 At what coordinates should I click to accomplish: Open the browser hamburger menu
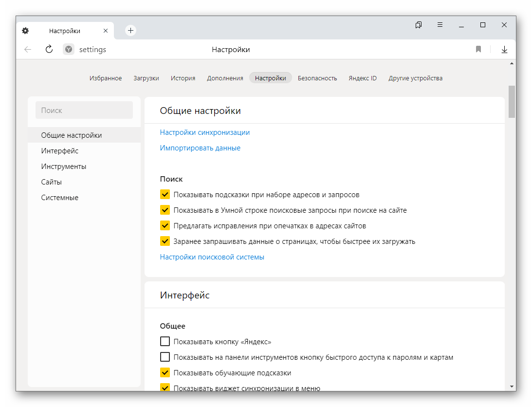440,25
